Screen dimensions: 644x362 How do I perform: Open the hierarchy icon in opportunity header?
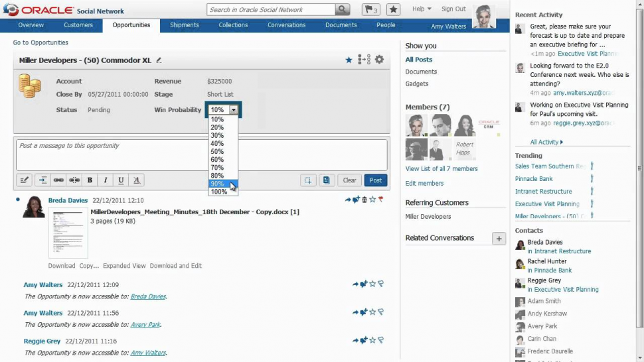click(364, 60)
